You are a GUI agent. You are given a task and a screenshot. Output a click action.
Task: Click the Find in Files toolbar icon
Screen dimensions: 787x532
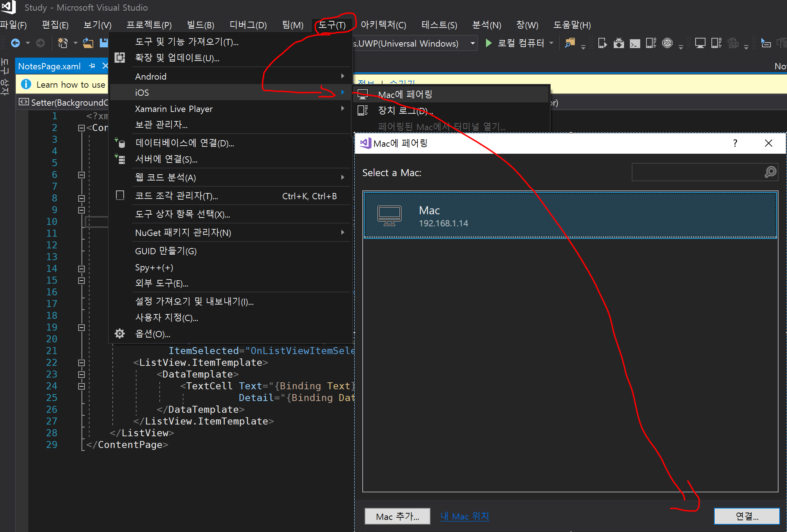pyautogui.click(x=570, y=43)
